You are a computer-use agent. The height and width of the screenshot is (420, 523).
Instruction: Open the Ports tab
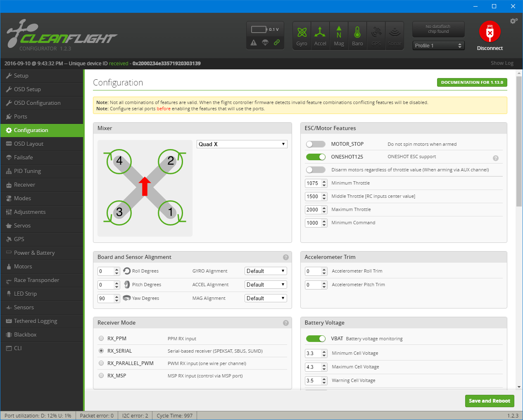42,117
